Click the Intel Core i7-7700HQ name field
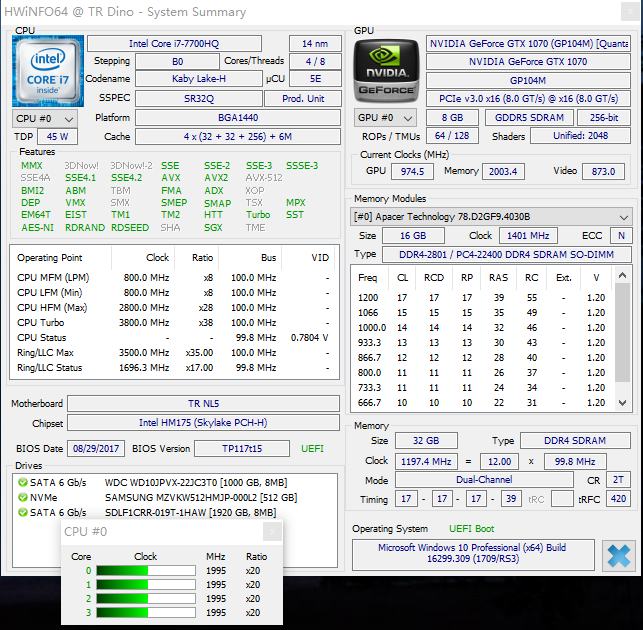 (174, 43)
